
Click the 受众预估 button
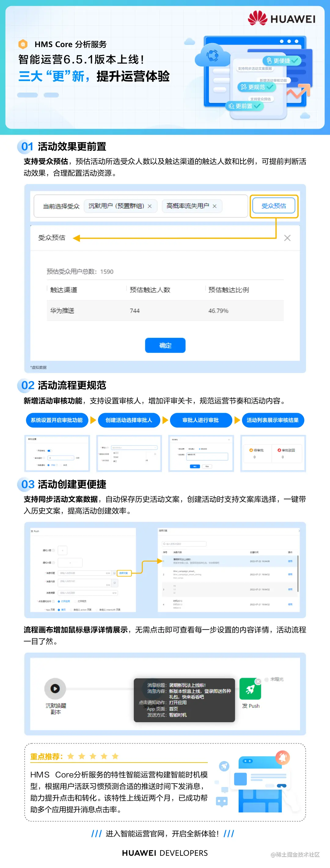[x=274, y=205]
